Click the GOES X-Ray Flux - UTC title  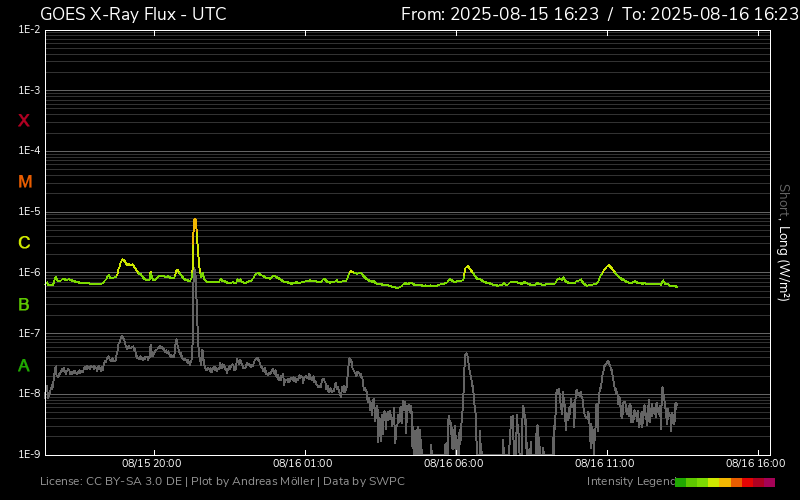[x=133, y=14]
